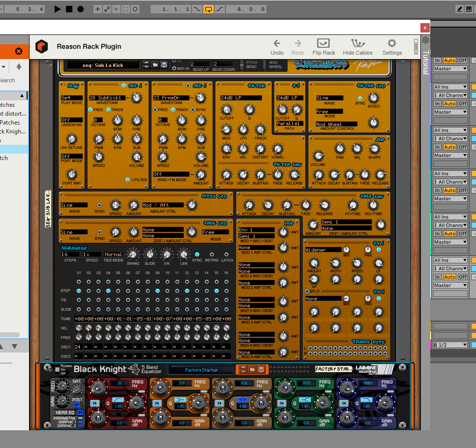
Task: Select the 'nt distort...' item in the browser list
Action: tap(13, 114)
